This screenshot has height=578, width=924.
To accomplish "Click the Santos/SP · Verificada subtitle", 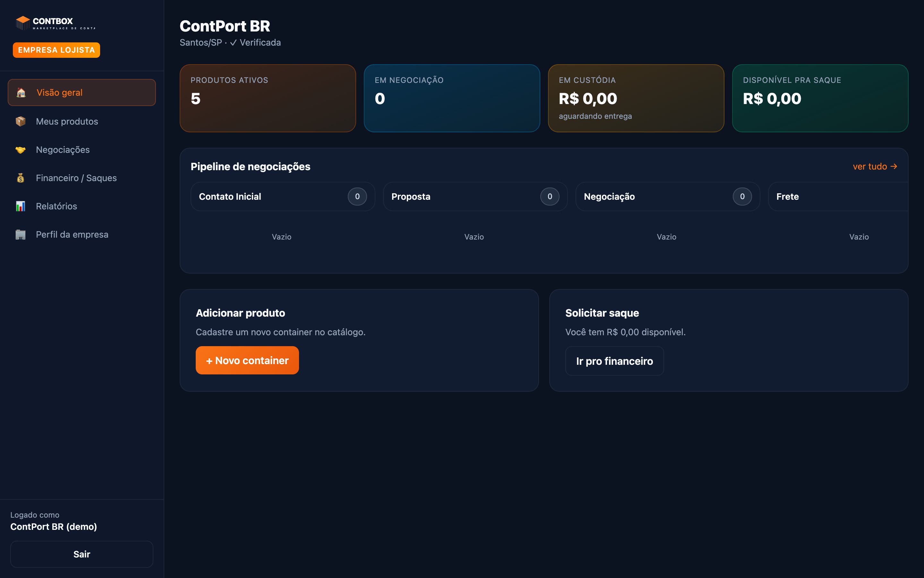I will [x=230, y=42].
